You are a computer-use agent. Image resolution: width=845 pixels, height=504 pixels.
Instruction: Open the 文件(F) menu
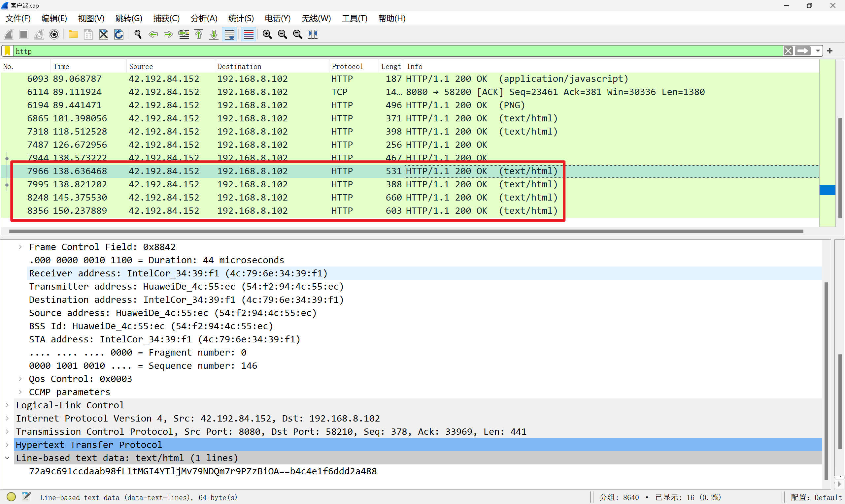point(18,18)
